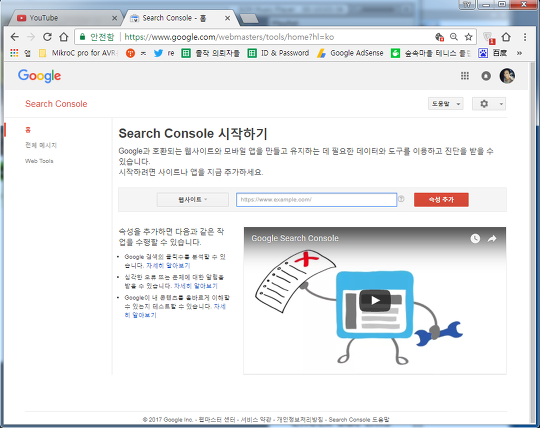The height and width of the screenshot is (428, 540).
Task: Switch to the YouTube tab
Action: 64,18
